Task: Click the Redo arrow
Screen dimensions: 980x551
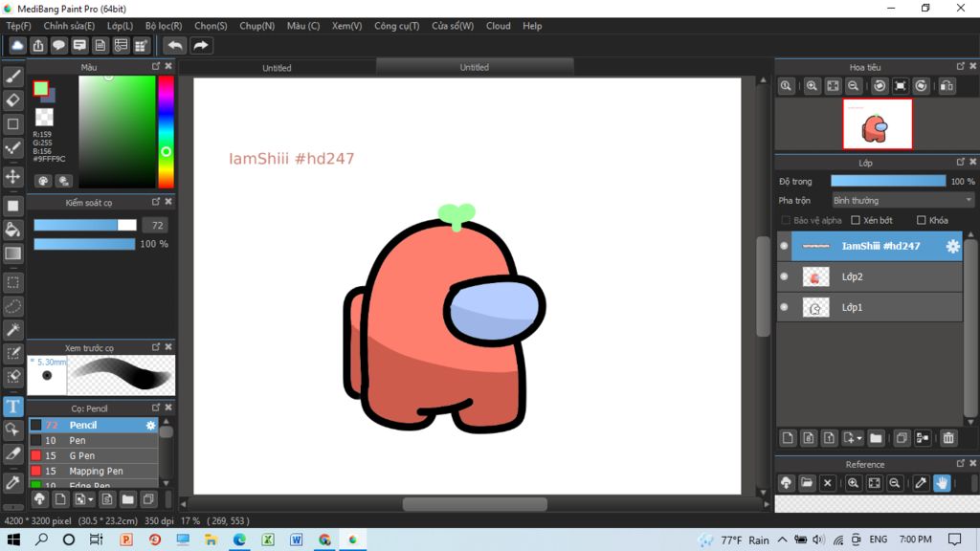Action: [201, 46]
